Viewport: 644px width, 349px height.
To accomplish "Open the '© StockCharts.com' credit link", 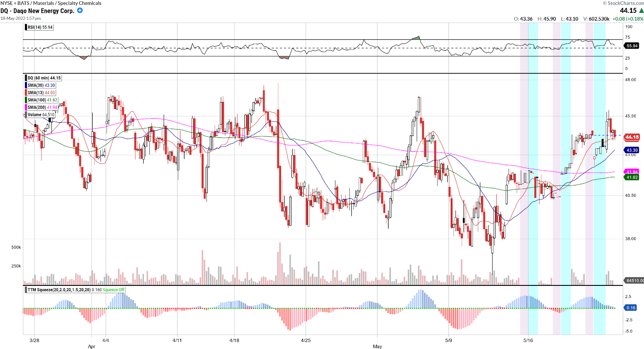I will 623,3.
